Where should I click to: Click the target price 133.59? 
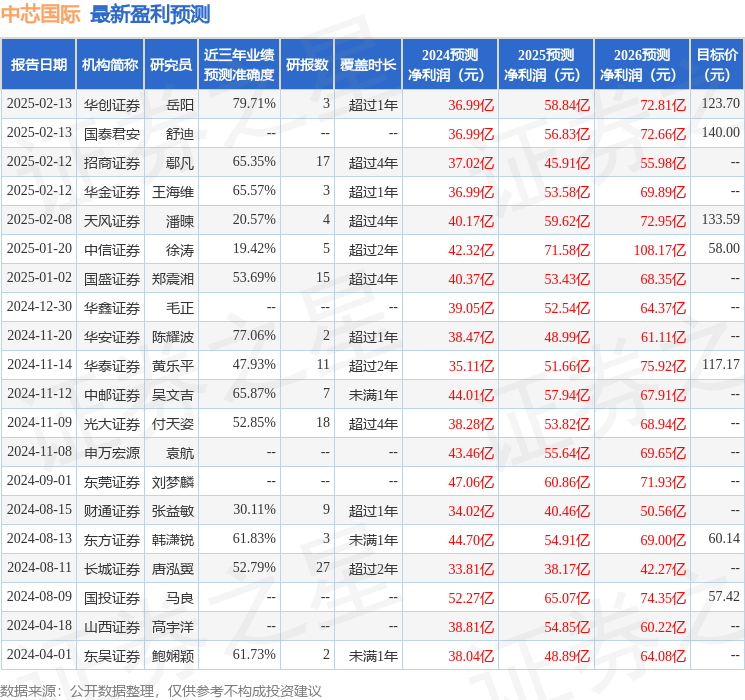pos(721,219)
